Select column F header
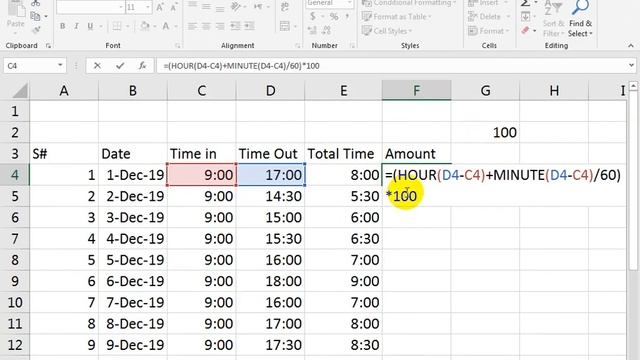Viewport: 640px width, 360px height. 416,90
